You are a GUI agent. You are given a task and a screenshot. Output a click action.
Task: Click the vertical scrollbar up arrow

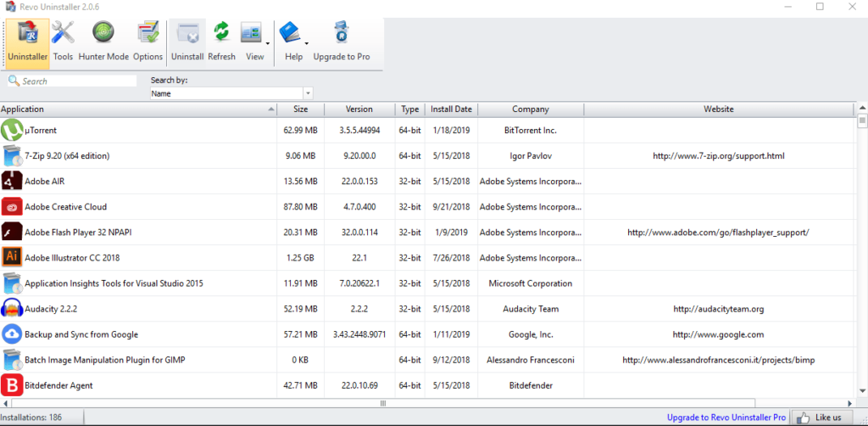(x=862, y=108)
